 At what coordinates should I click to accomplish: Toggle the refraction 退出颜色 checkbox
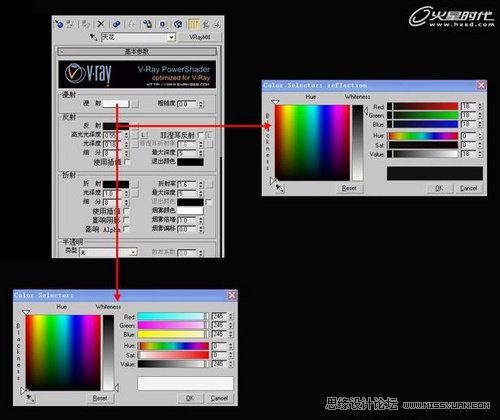[x=209, y=202]
